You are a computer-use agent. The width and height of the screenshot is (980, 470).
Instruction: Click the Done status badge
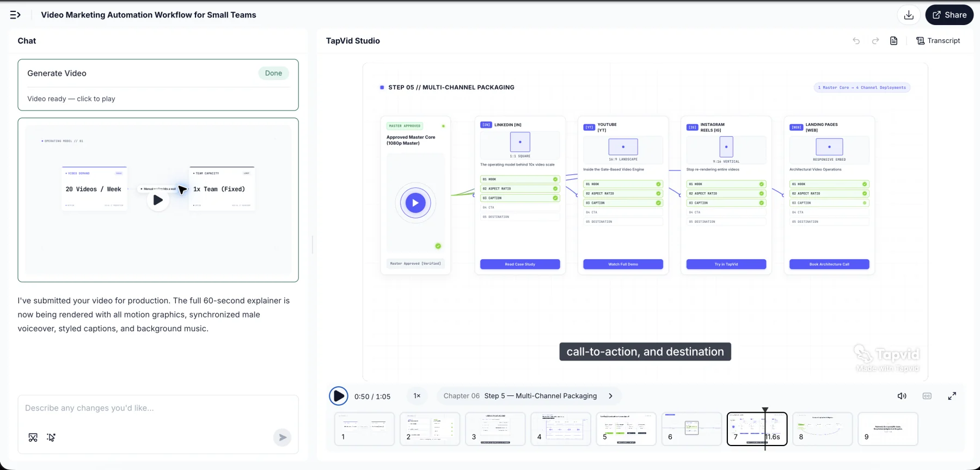[x=273, y=73]
